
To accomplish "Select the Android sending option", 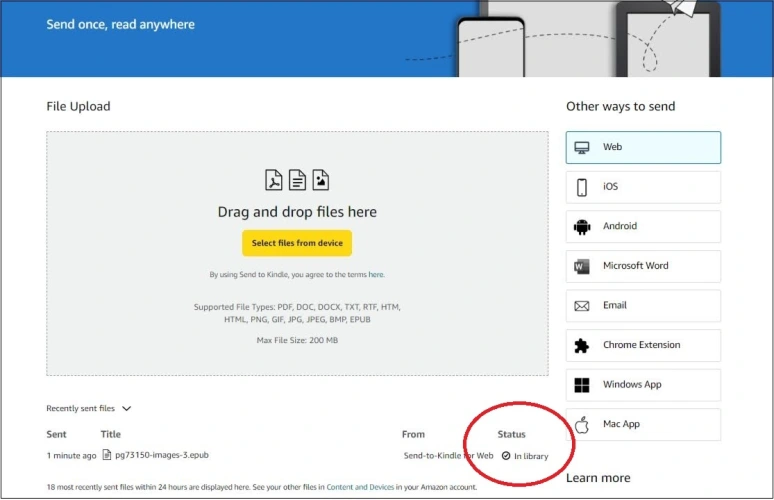I will (x=643, y=227).
